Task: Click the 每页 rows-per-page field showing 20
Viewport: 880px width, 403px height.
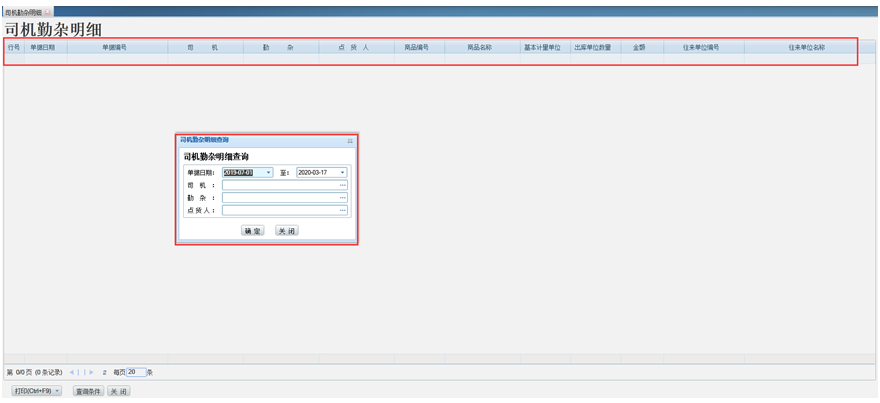Action: click(x=136, y=372)
